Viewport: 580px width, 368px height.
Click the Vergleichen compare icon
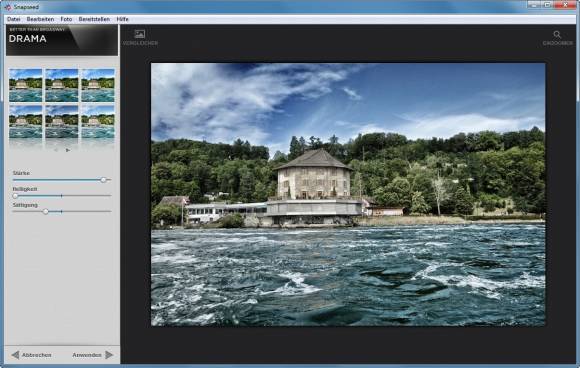tap(140, 34)
